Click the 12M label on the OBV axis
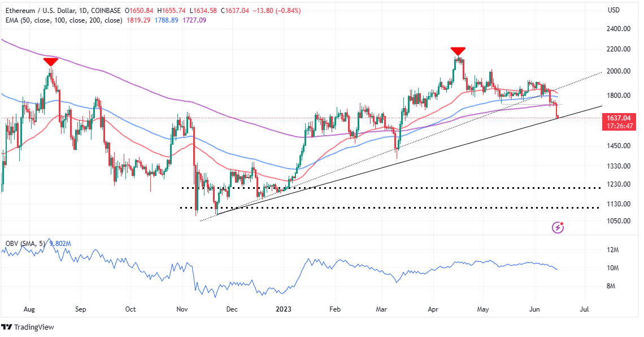Viewport: 644px width, 337px height. click(x=613, y=250)
